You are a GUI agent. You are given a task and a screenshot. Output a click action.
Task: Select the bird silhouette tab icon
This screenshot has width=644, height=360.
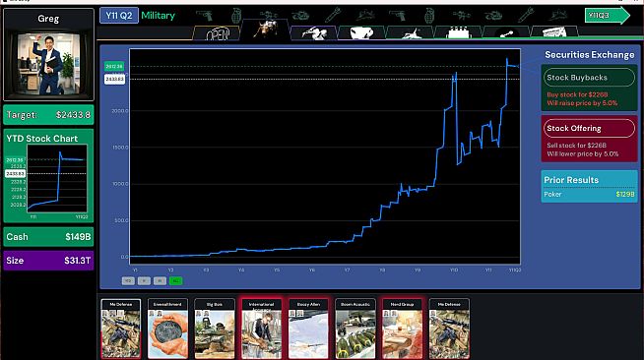(x=313, y=32)
